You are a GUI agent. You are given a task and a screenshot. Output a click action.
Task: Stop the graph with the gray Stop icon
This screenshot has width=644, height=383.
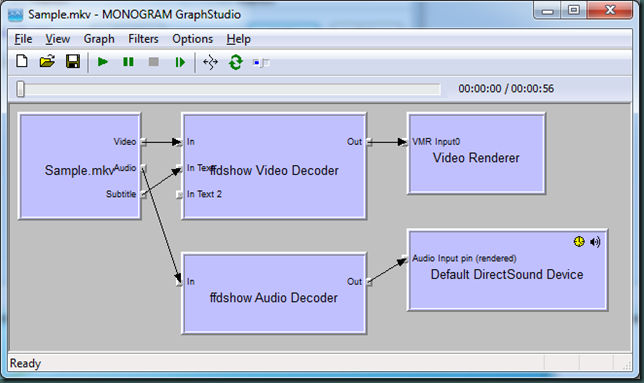pos(154,62)
